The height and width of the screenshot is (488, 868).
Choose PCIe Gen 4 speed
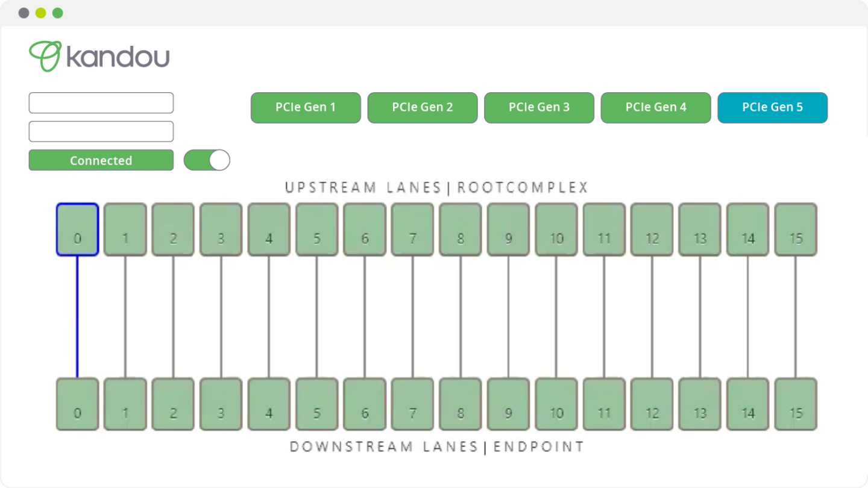656,107
